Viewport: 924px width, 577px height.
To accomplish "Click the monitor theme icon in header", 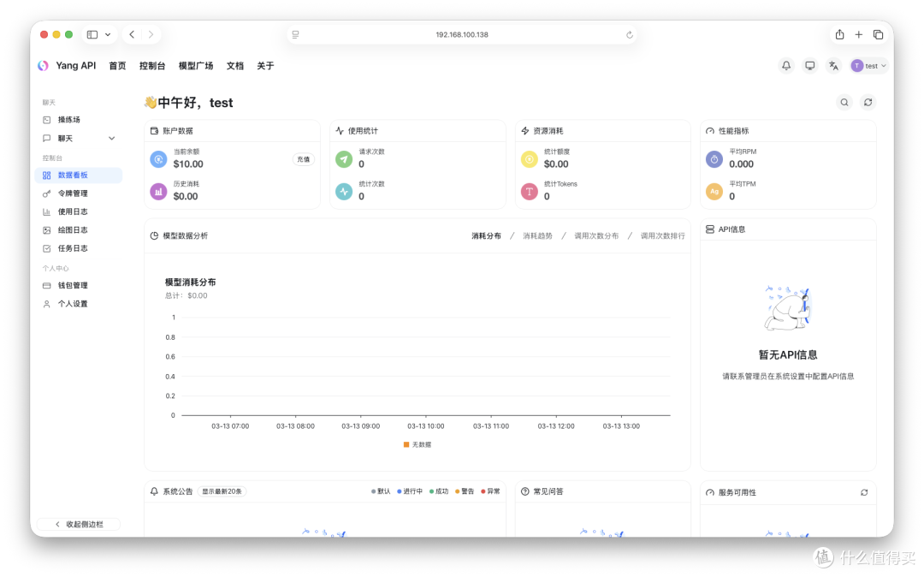I will click(809, 65).
